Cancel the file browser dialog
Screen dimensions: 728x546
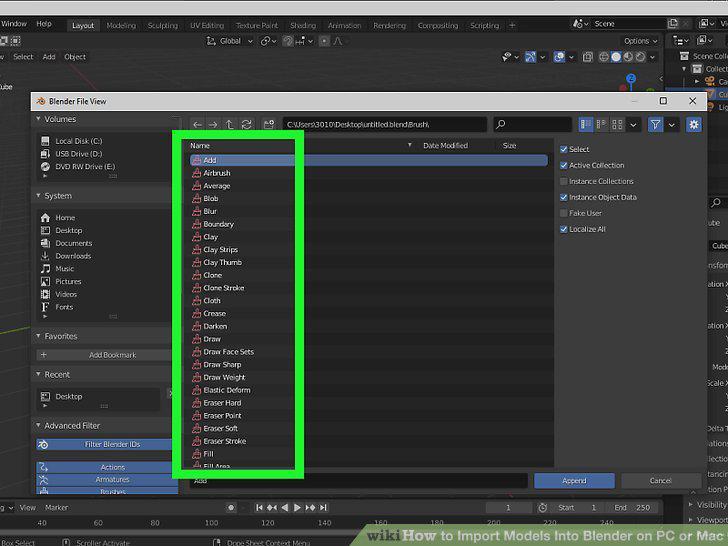pos(661,481)
